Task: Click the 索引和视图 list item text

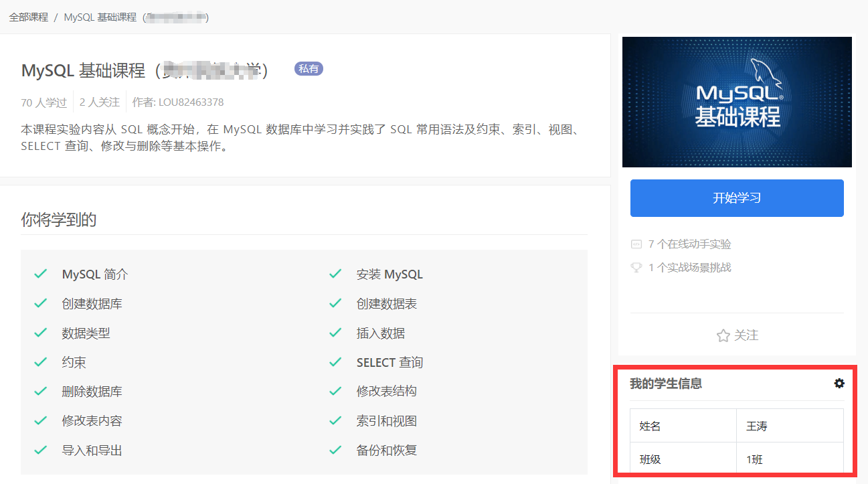Action: click(x=387, y=421)
